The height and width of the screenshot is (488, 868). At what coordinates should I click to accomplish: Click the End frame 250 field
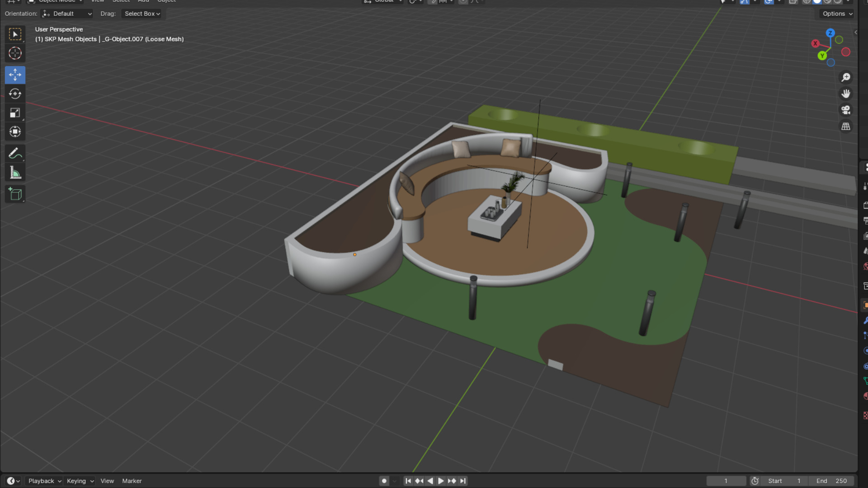pos(831,481)
